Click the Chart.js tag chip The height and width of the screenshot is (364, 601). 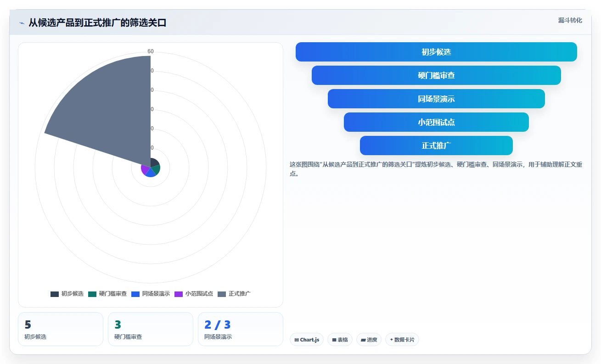(307, 340)
